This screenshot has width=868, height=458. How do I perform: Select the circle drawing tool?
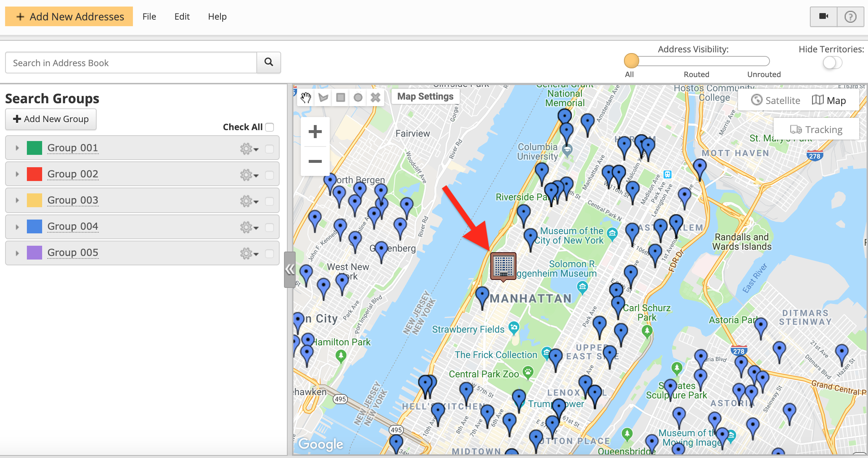[x=358, y=97]
